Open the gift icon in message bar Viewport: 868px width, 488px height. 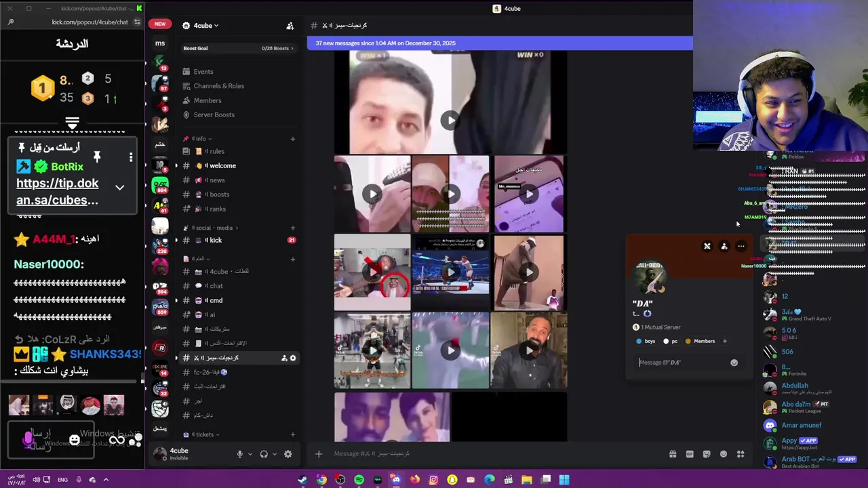(673, 454)
